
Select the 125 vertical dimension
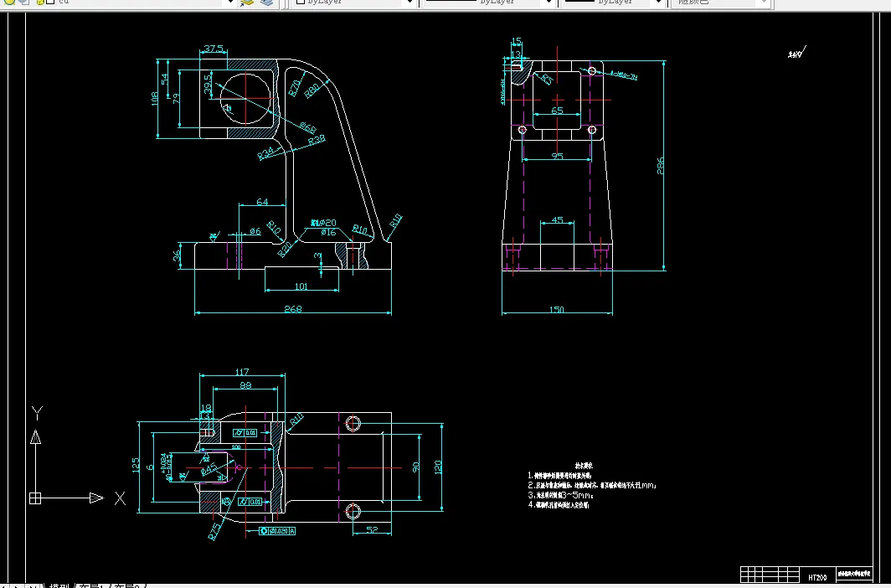[x=136, y=465]
